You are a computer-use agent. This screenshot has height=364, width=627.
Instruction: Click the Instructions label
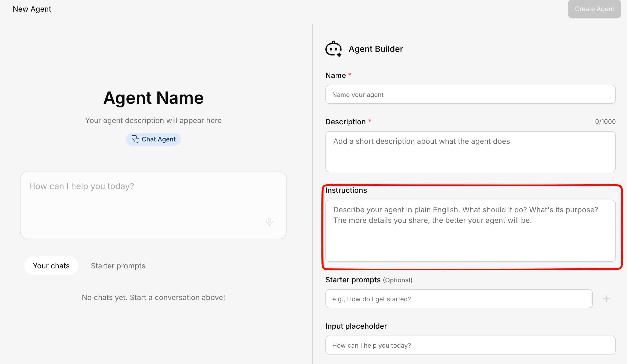[346, 190]
